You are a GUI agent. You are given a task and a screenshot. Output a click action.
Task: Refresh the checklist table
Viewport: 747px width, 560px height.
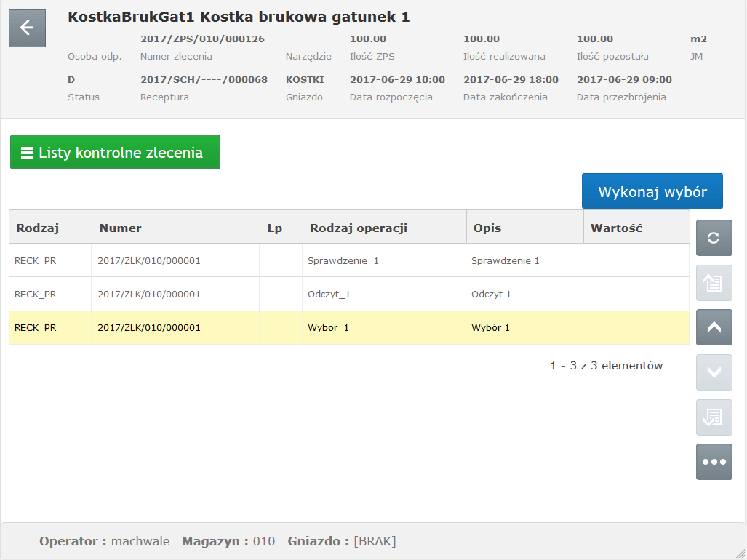pyautogui.click(x=714, y=238)
